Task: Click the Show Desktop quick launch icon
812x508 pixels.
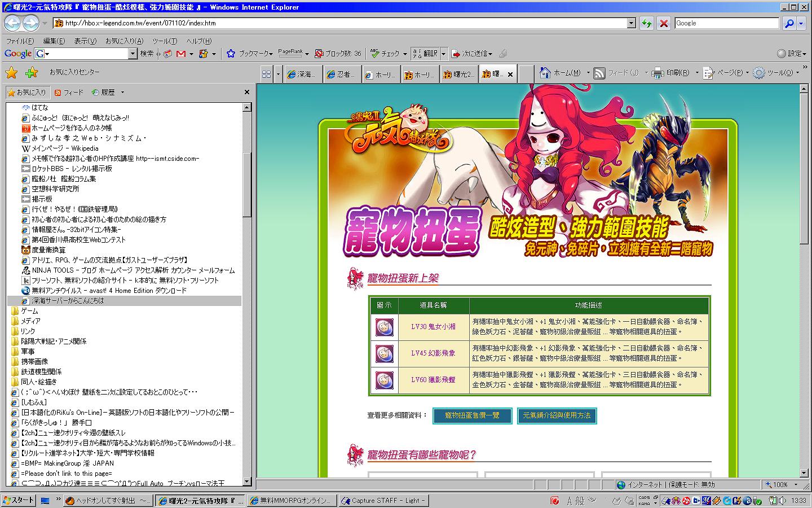Action: (x=45, y=501)
